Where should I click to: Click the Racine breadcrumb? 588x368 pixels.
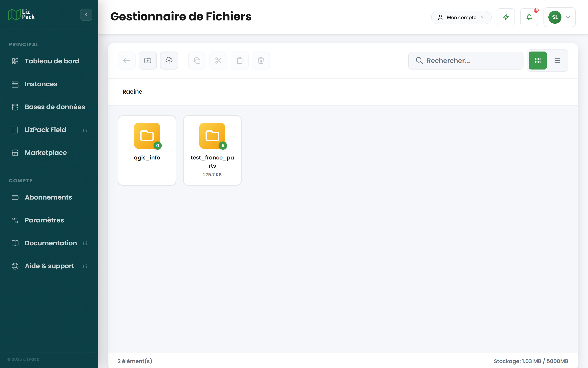132,92
